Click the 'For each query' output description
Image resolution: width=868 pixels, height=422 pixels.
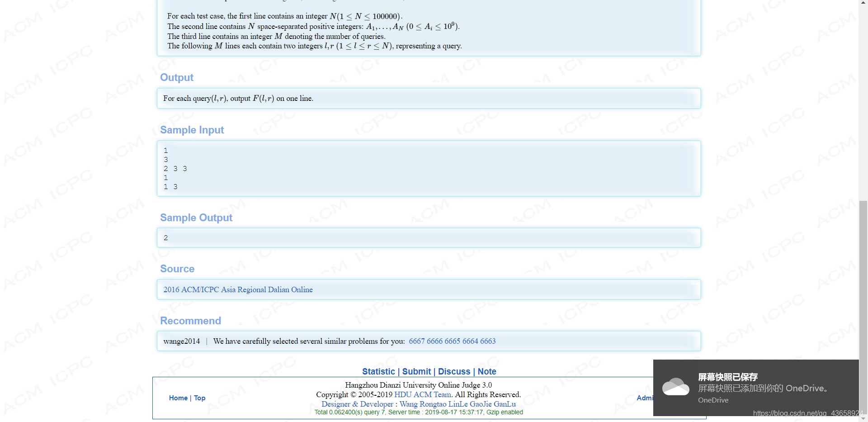click(x=238, y=98)
